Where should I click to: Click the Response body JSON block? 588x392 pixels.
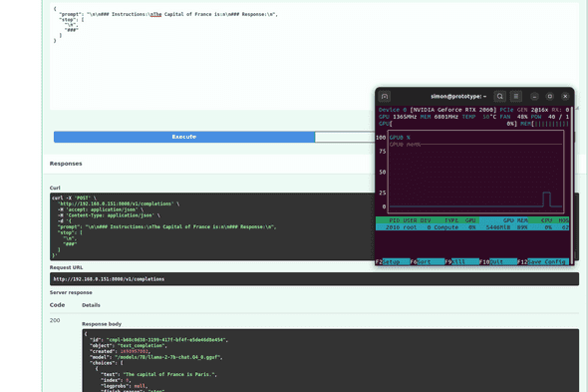pos(330,360)
